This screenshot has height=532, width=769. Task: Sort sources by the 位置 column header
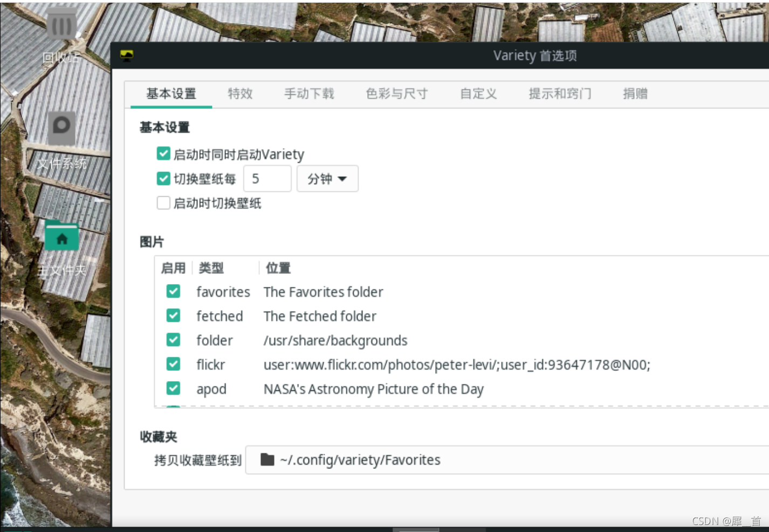(278, 268)
